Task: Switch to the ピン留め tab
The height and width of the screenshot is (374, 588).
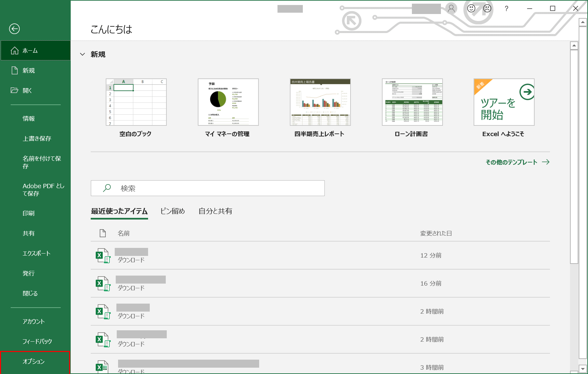Action: (173, 211)
